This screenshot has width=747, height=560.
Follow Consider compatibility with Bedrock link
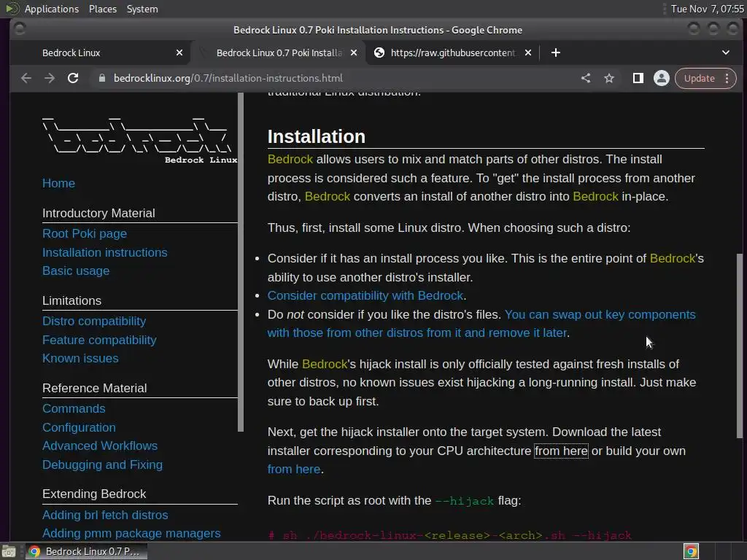tap(365, 296)
